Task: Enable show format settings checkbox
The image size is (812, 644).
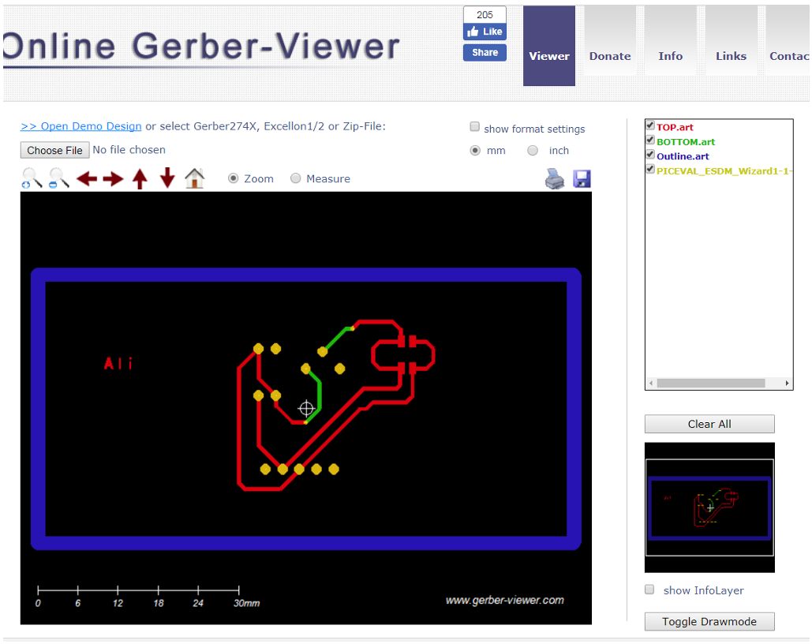Action: (x=475, y=127)
